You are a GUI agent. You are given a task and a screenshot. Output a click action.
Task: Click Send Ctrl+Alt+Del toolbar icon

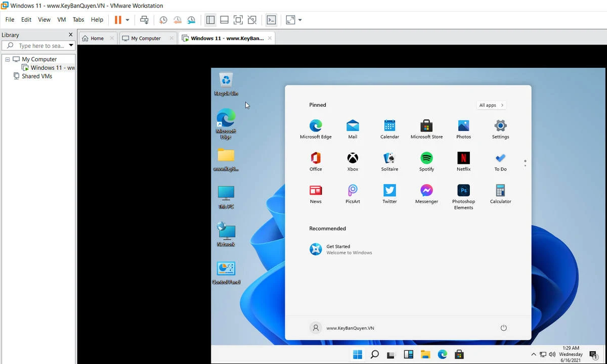[144, 20]
